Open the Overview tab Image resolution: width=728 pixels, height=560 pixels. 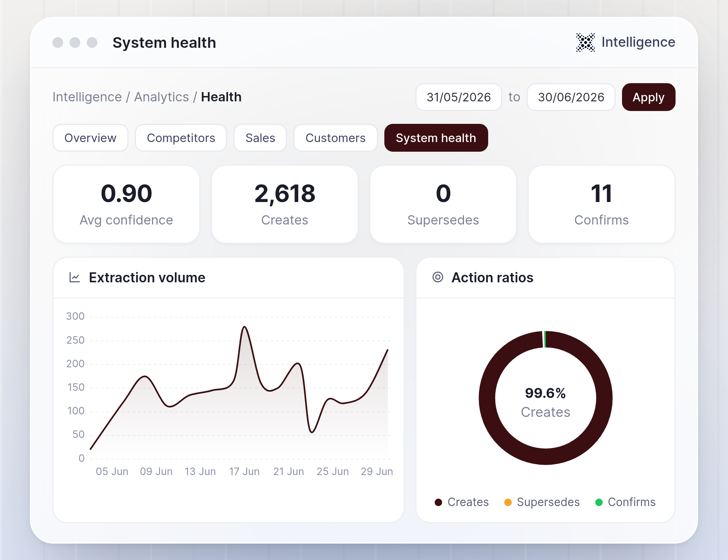pos(90,138)
